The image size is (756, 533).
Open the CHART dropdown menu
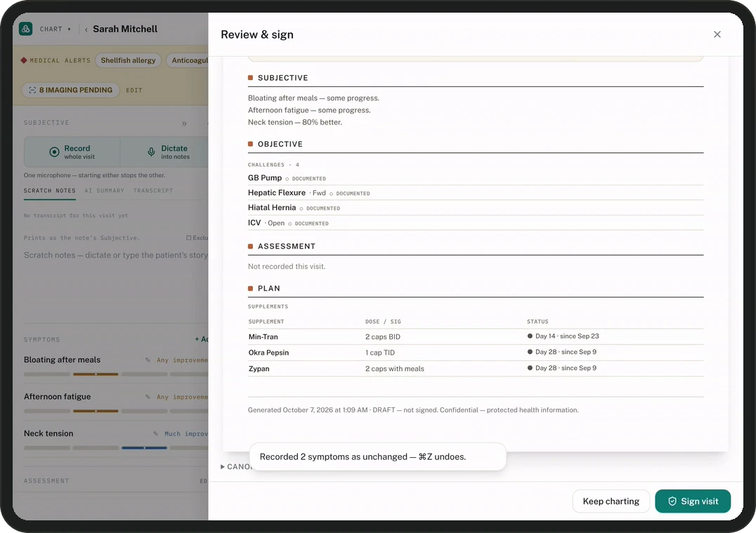[55, 29]
